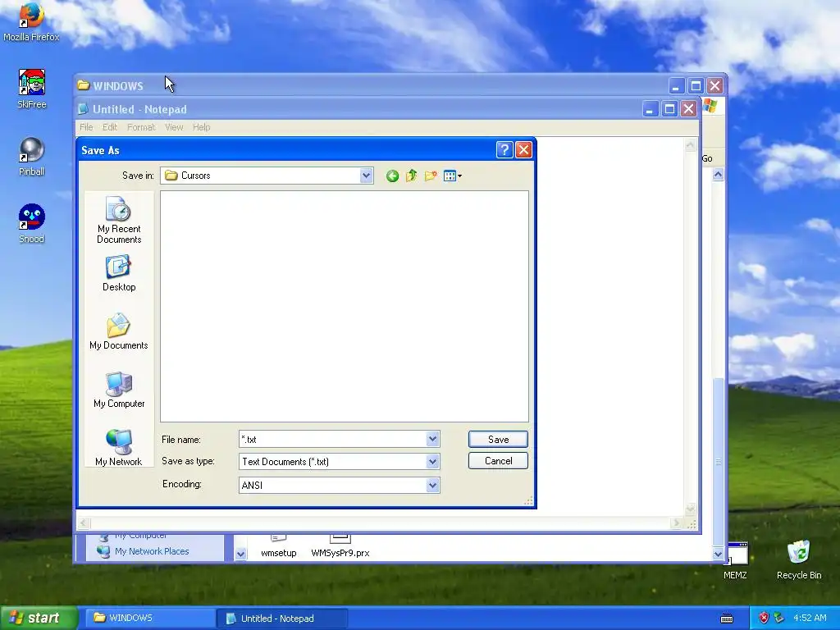Open Mozilla Firefox desktop shortcut
The image size is (840, 630).
click(31, 21)
